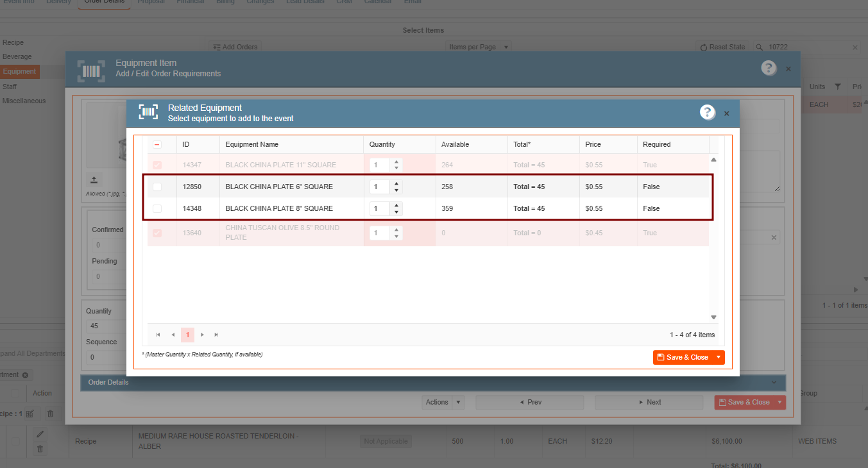
Task: Click Add Orders button
Action: (x=234, y=47)
